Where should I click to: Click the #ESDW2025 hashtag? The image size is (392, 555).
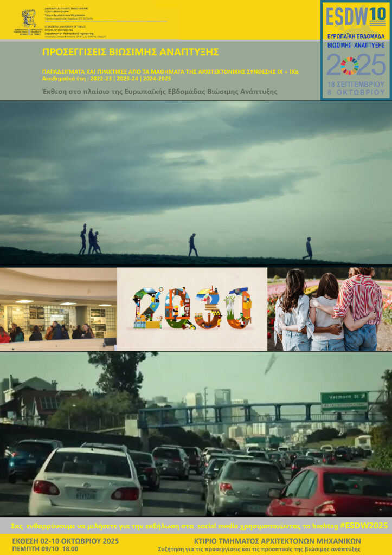pyautogui.click(x=363, y=525)
